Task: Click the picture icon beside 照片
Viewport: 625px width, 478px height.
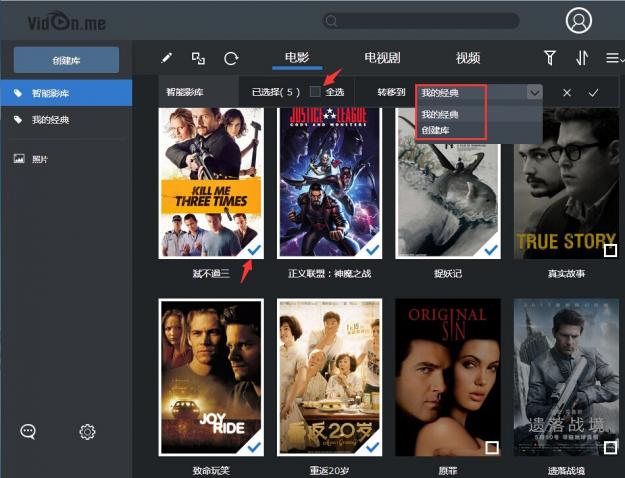Action: 19,159
